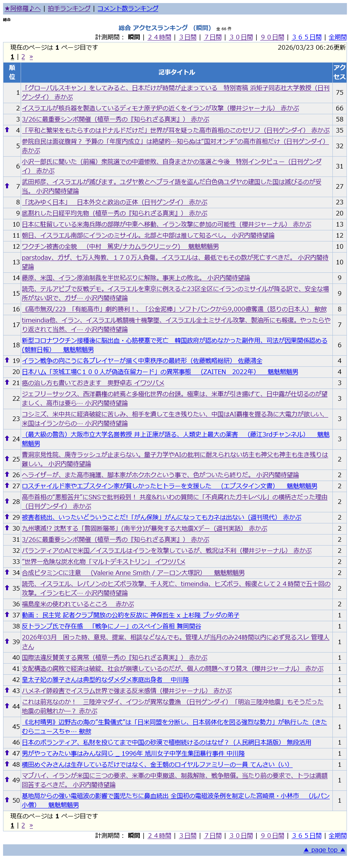Open the 拍手ランキング page

pos(69,8)
